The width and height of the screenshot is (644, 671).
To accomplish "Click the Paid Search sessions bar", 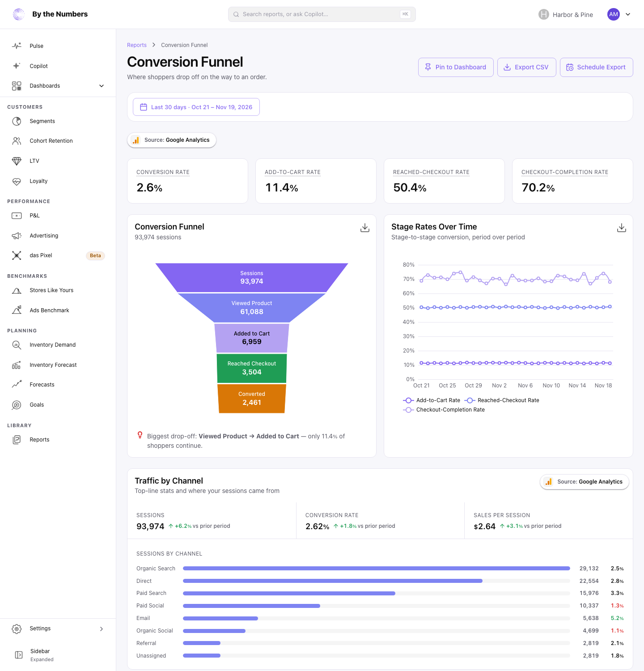I will tap(289, 594).
